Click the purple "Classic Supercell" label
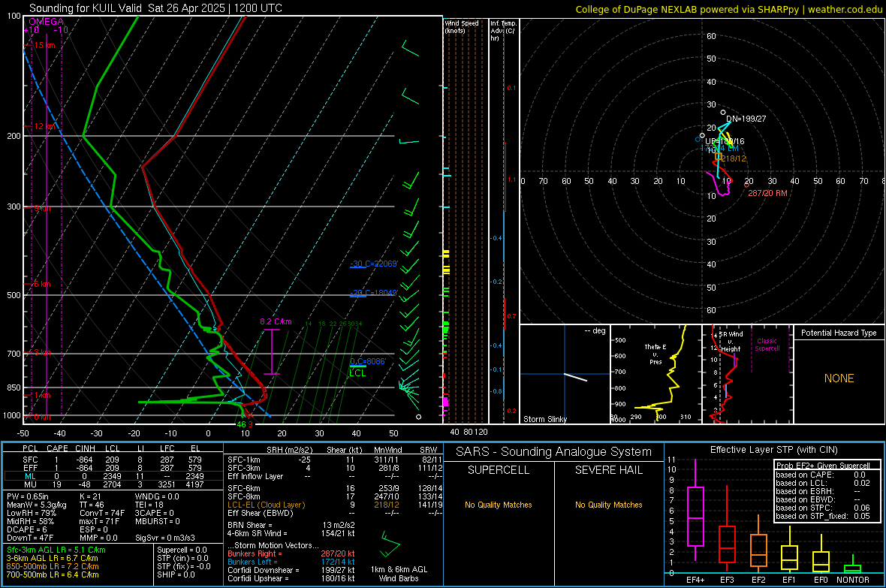 767,345
